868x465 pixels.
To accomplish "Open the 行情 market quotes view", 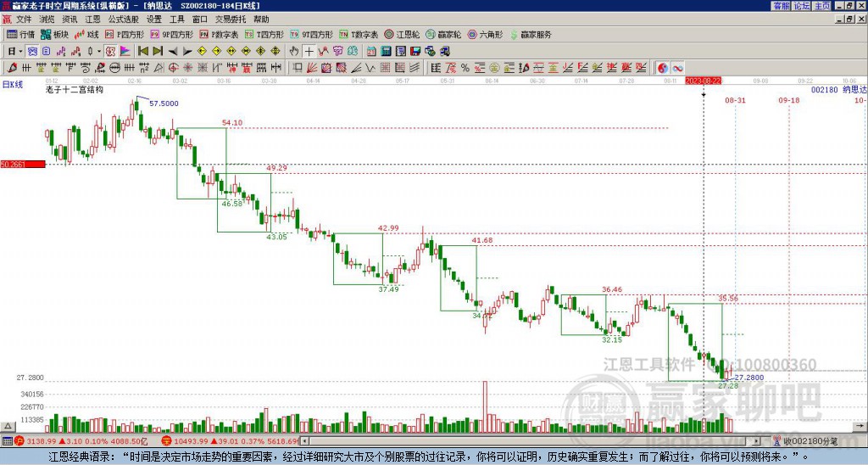I will [x=21, y=34].
